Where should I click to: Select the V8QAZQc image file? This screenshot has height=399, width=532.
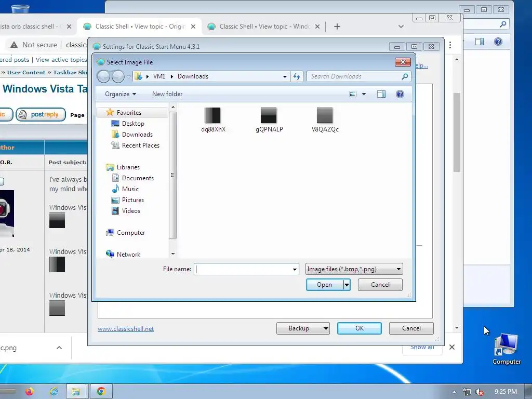325,120
